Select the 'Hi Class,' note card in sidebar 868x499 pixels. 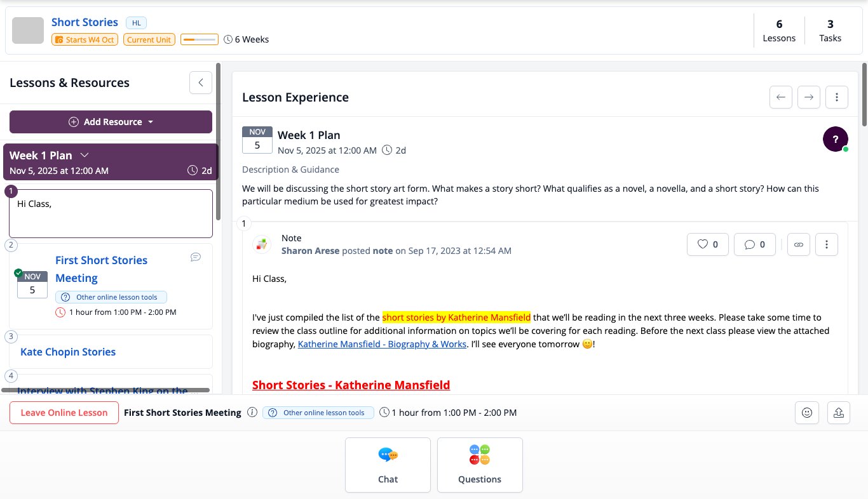pos(111,213)
